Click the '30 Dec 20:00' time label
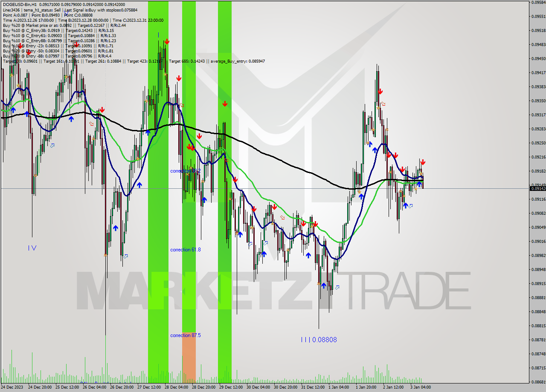546x392 pixels. [x=286, y=387]
